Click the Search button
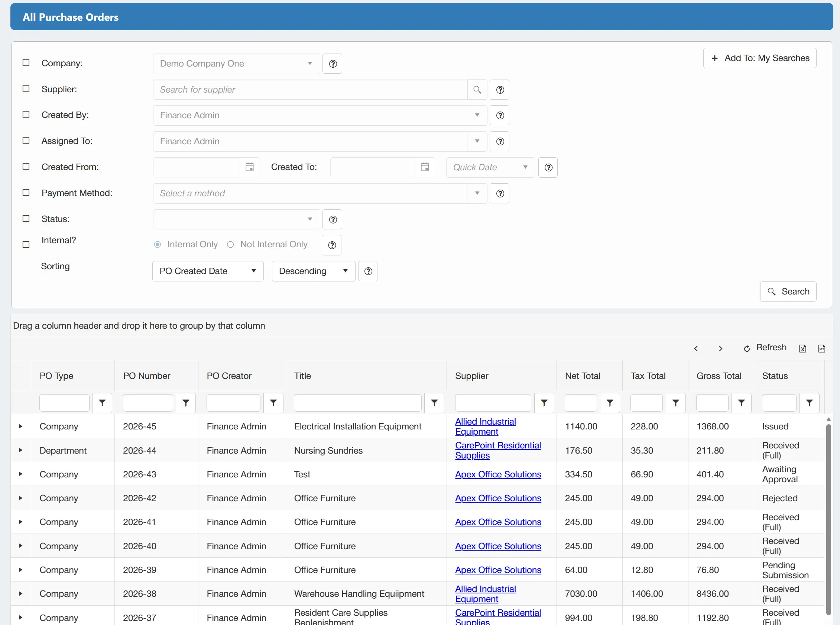840x625 pixels. (788, 292)
